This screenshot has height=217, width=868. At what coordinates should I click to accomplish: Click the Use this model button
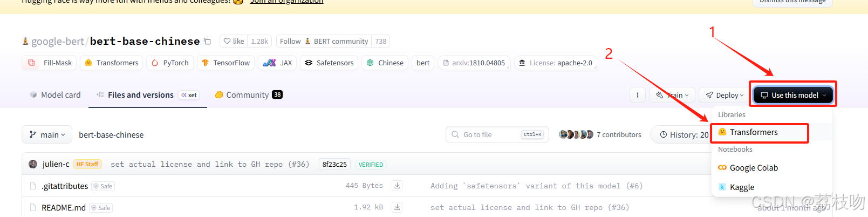click(793, 95)
